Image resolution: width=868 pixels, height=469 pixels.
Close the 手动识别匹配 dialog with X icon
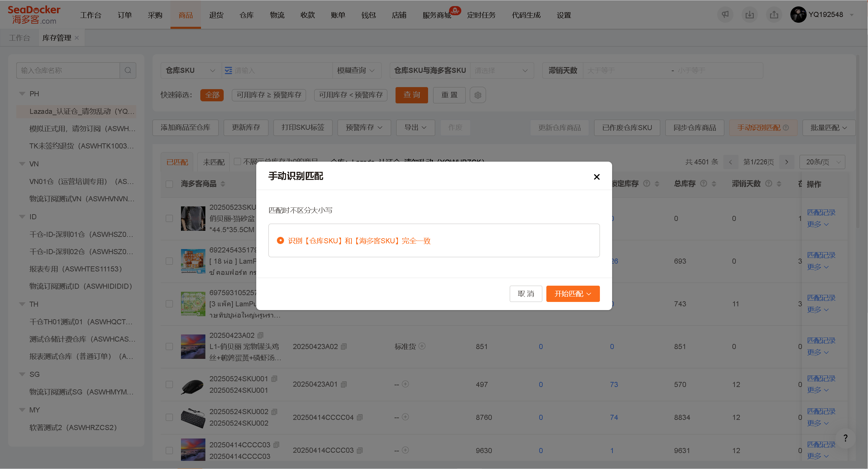[597, 177]
